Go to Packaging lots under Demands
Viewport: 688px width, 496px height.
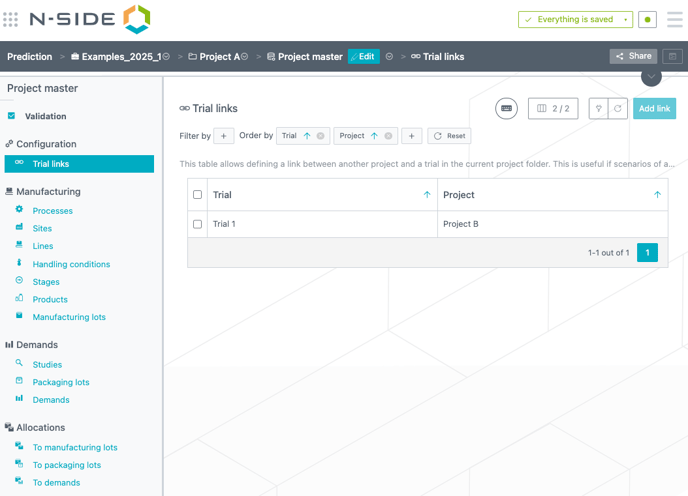[x=61, y=382]
